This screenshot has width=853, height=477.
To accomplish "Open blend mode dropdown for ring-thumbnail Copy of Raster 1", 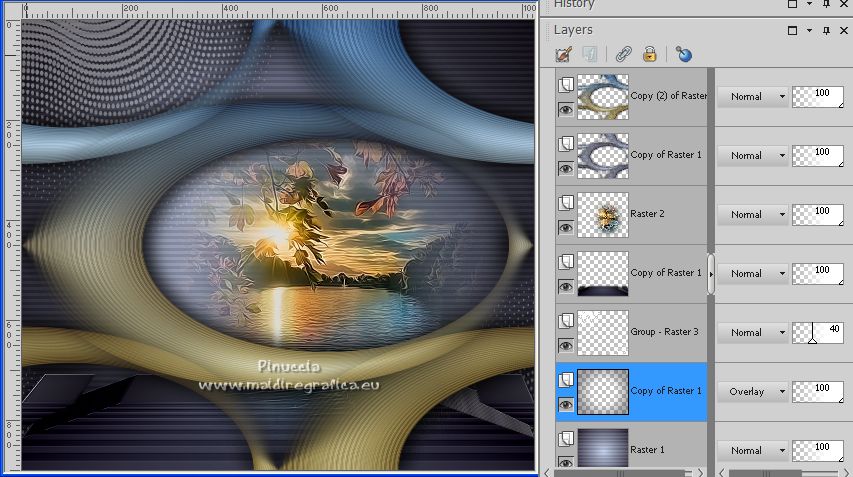I will (753, 156).
